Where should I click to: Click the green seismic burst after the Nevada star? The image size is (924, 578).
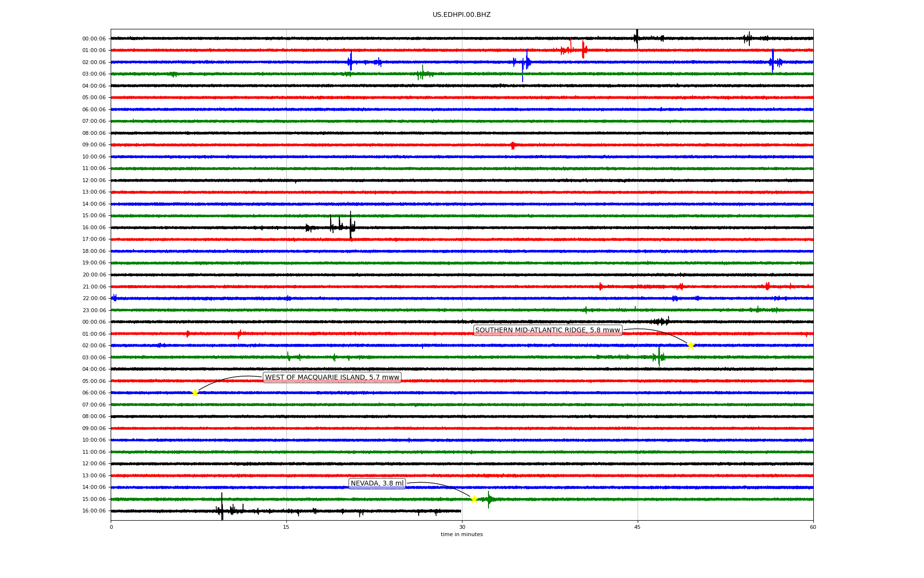tap(489, 499)
